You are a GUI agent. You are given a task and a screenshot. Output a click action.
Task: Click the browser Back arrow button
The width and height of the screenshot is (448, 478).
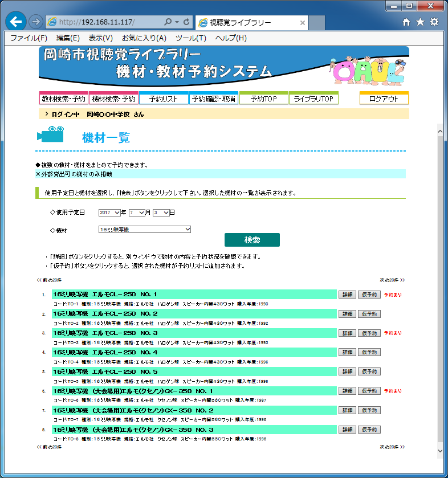17,22
